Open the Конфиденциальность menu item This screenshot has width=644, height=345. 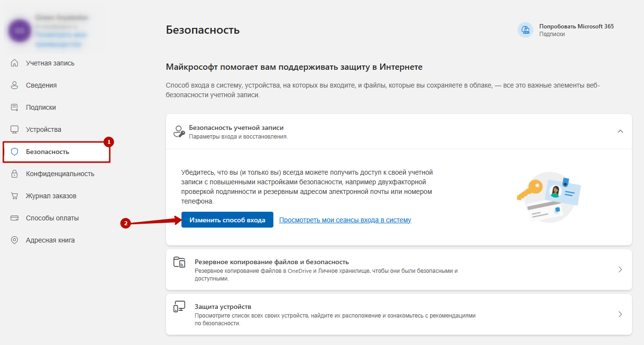tap(60, 174)
